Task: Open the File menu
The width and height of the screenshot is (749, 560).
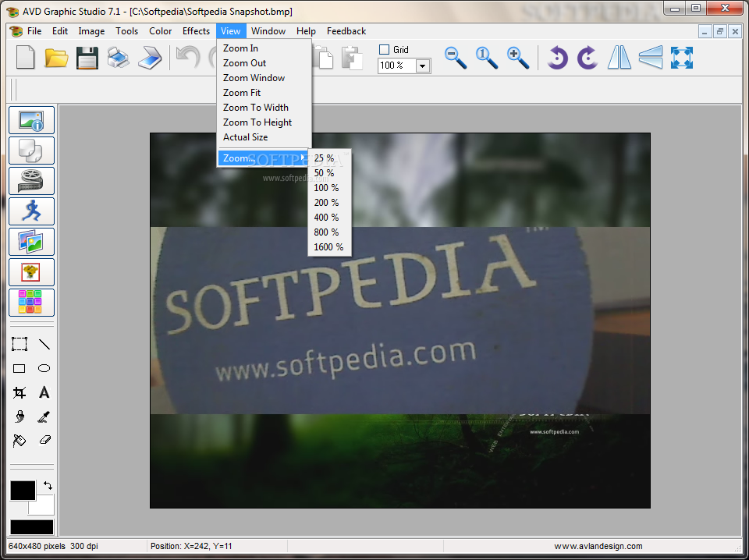Action: point(34,31)
